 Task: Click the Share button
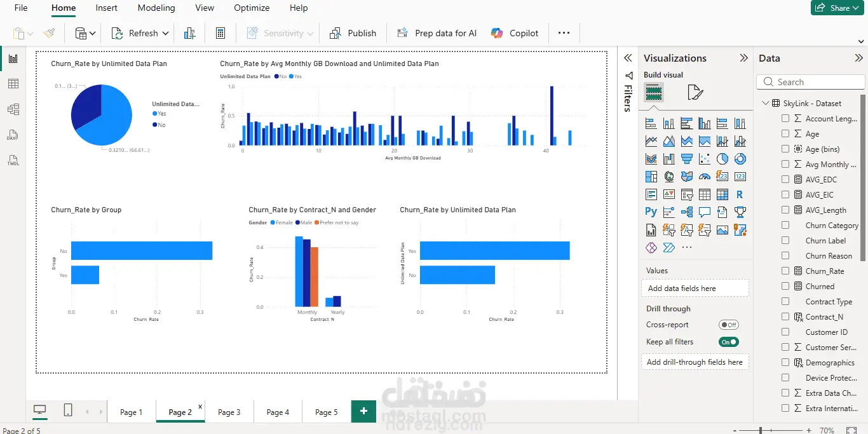835,8
